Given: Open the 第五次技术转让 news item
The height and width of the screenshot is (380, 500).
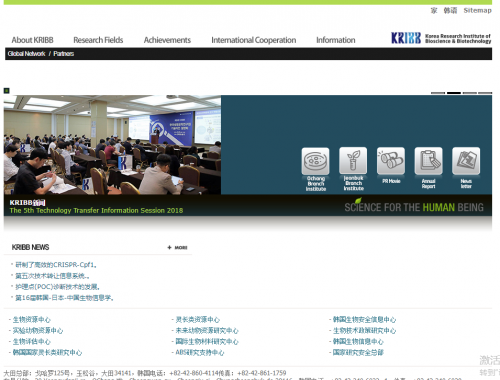Looking at the screenshot, I should click(x=52, y=276).
